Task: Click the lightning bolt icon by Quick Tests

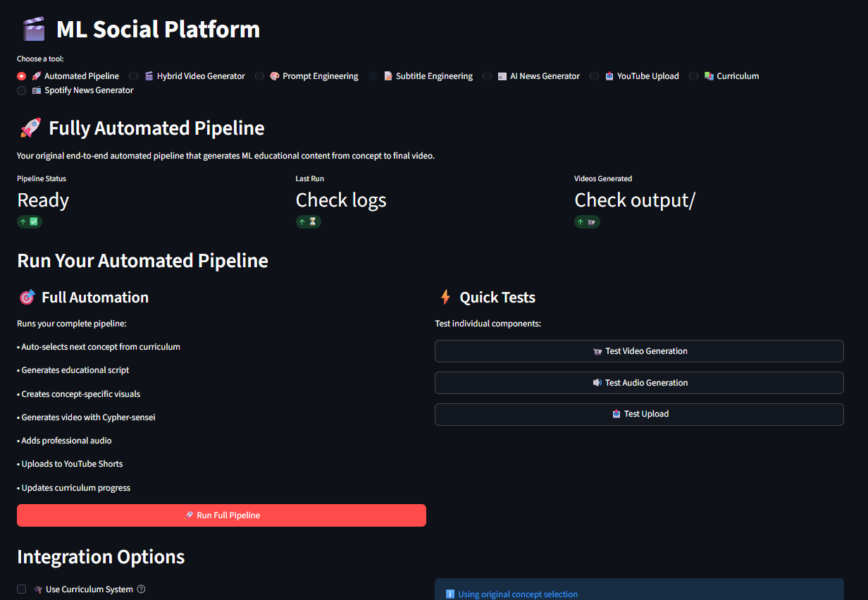Action: point(445,298)
